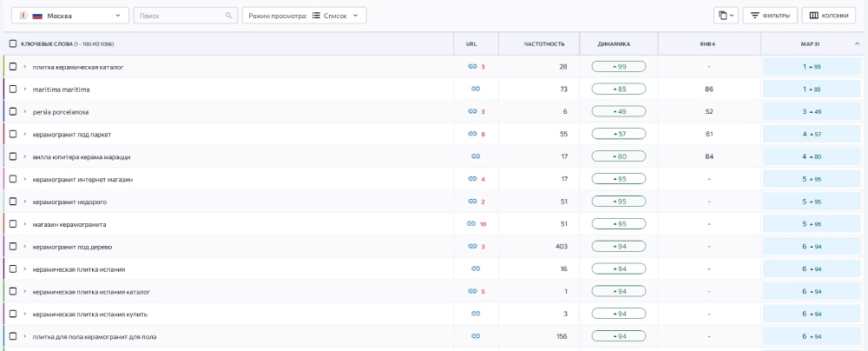Expand the керамогранит под дерево row

pyautogui.click(x=25, y=246)
